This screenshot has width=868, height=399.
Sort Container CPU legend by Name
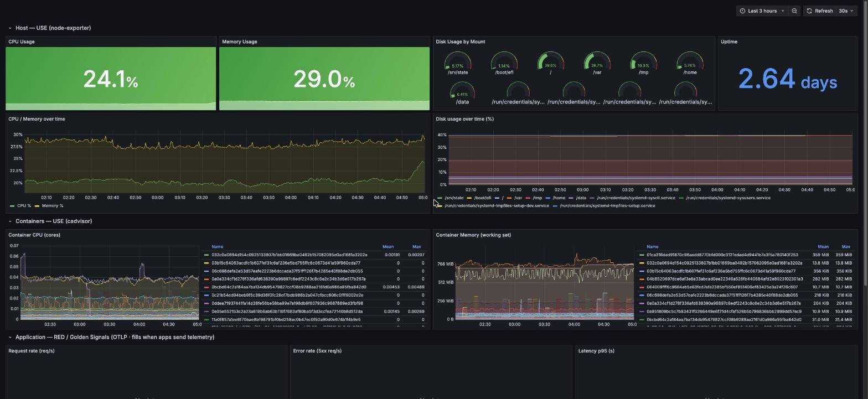[217, 246]
